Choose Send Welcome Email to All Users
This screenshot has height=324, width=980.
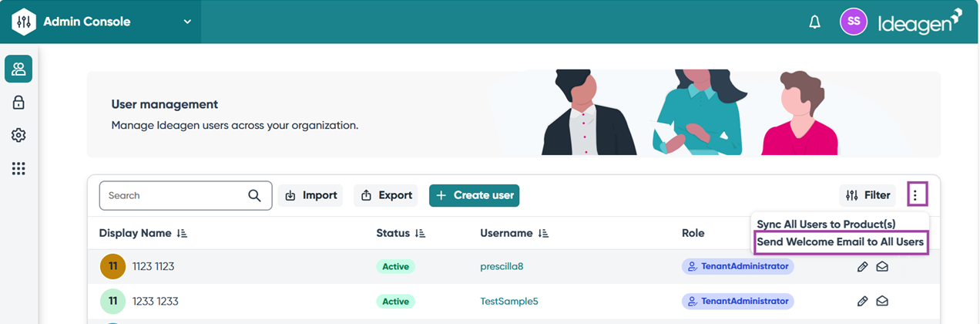coord(840,242)
